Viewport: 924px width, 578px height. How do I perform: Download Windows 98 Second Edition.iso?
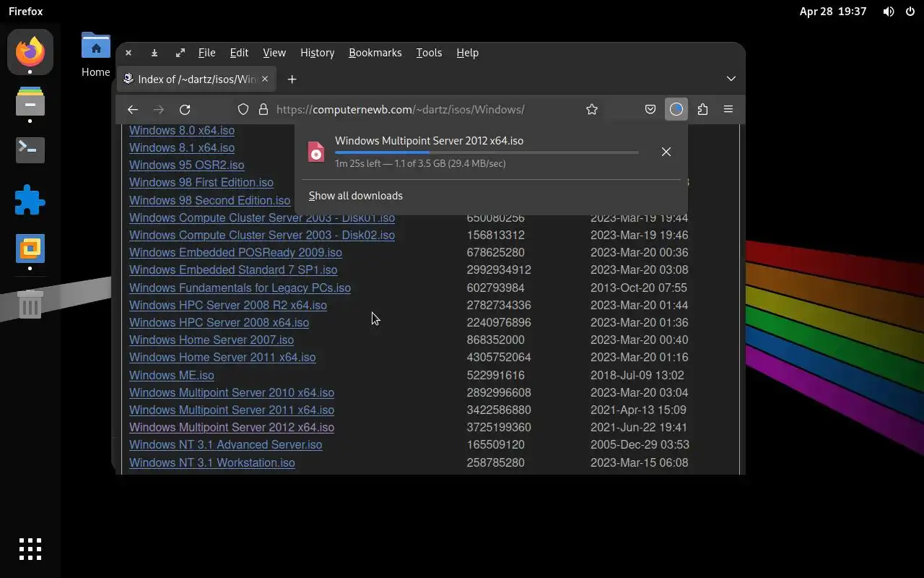coord(209,200)
